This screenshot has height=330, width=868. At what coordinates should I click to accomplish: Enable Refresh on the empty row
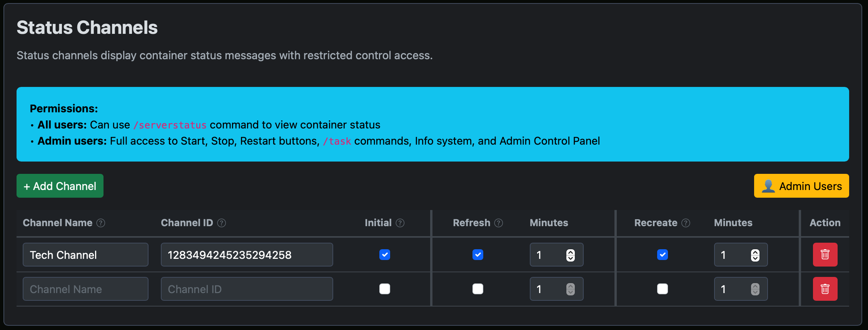[x=478, y=289]
